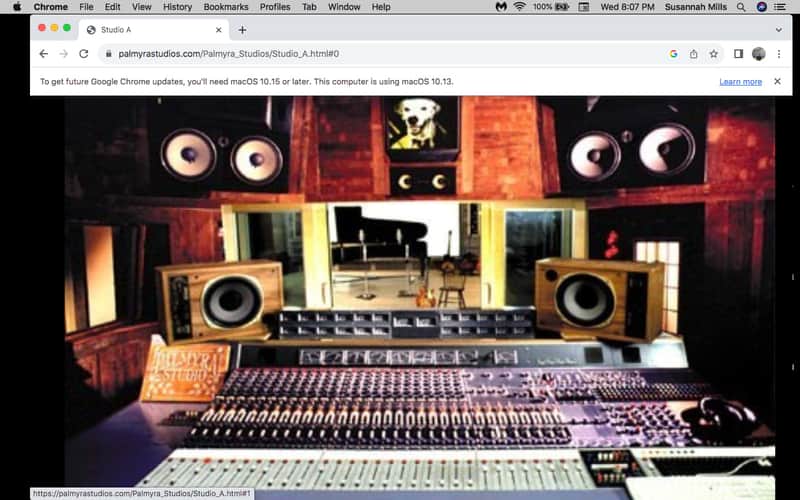This screenshot has width=800, height=500.
Task: Open Spotlight search
Action: click(x=741, y=7)
